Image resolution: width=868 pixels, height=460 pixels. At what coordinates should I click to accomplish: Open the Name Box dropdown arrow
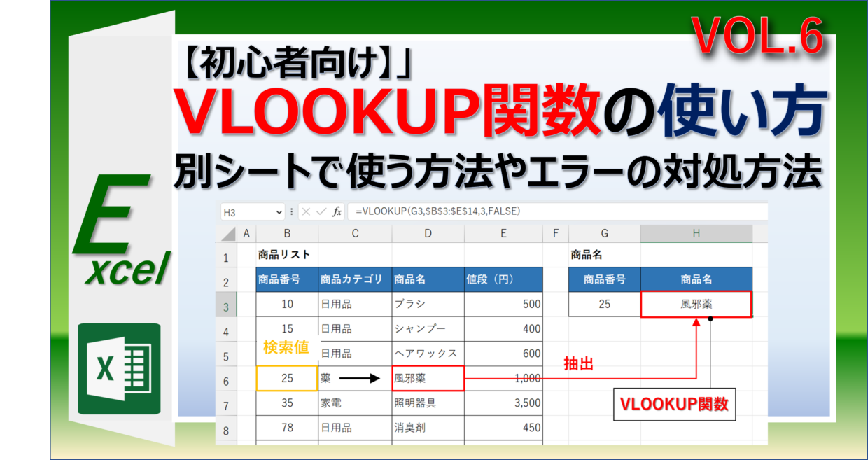coord(280,211)
